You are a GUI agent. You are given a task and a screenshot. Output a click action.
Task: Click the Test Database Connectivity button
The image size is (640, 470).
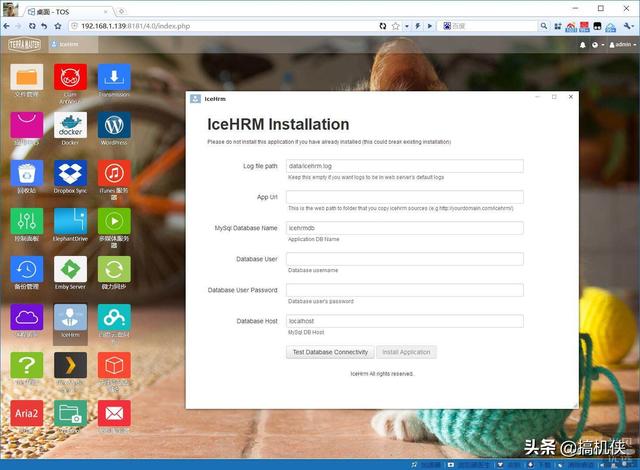pos(330,352)
